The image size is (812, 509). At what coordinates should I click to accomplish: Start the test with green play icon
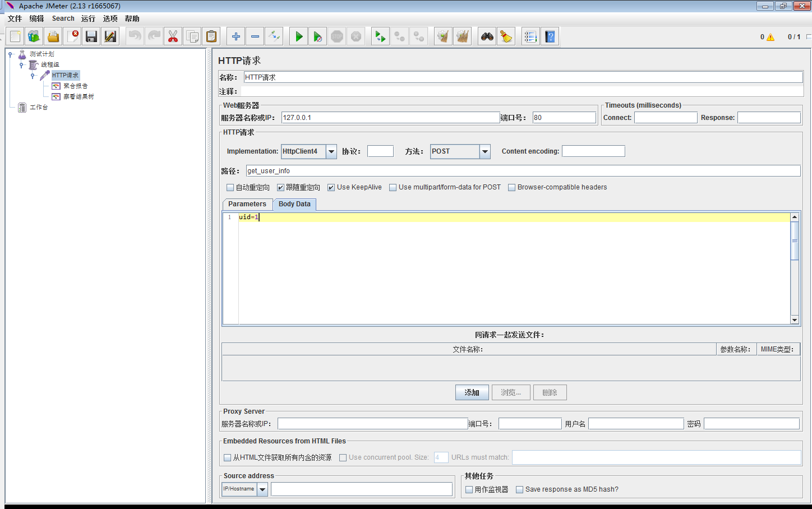click(299, 36)
